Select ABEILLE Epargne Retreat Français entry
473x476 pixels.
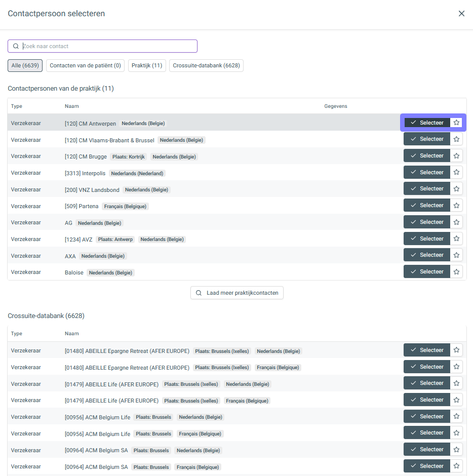[x=427, y=367]
